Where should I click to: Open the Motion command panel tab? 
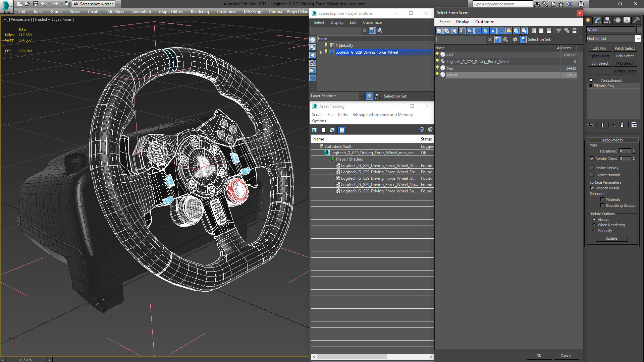[617, 20]
